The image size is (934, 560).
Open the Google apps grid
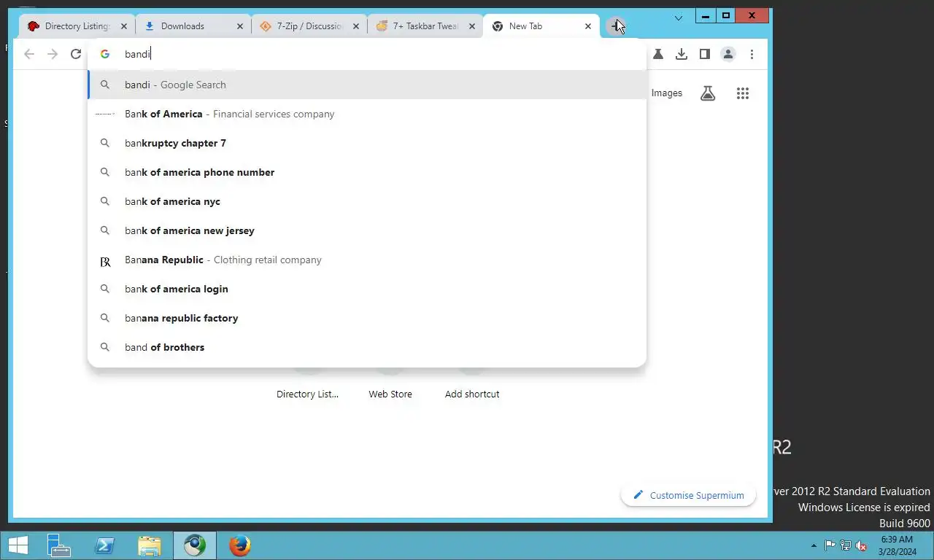point(743,93)
